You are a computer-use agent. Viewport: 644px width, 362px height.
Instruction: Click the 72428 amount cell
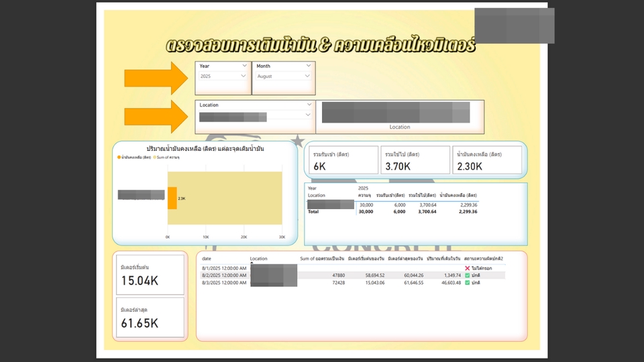point(338,283)
